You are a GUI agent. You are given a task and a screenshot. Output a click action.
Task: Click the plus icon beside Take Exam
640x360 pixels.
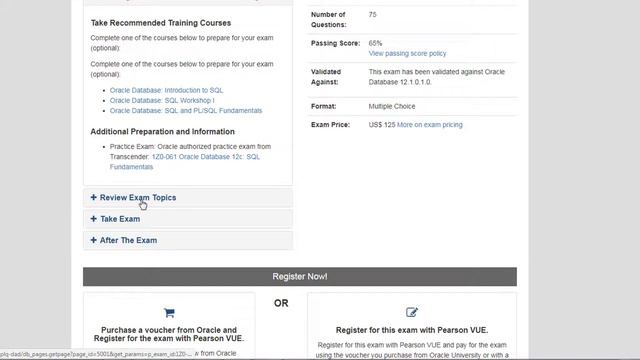pyautogui.click(x=93, y=219)
